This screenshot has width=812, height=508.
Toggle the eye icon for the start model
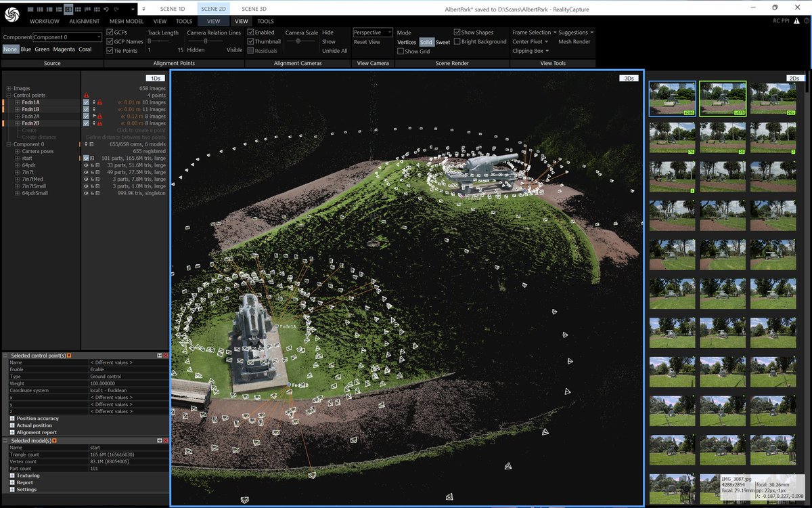tap(86, 158)
